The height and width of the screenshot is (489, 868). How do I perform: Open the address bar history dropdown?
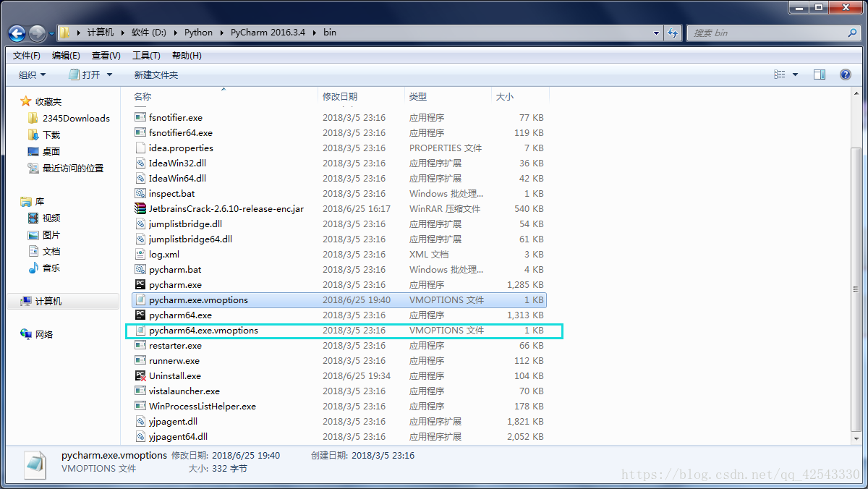click(x=656, y=33)
